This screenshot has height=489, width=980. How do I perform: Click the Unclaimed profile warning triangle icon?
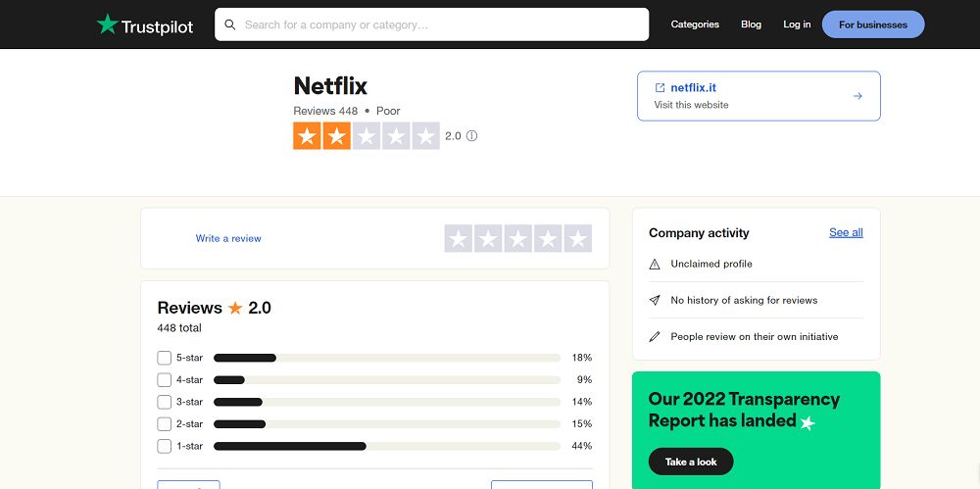point(655,264)
